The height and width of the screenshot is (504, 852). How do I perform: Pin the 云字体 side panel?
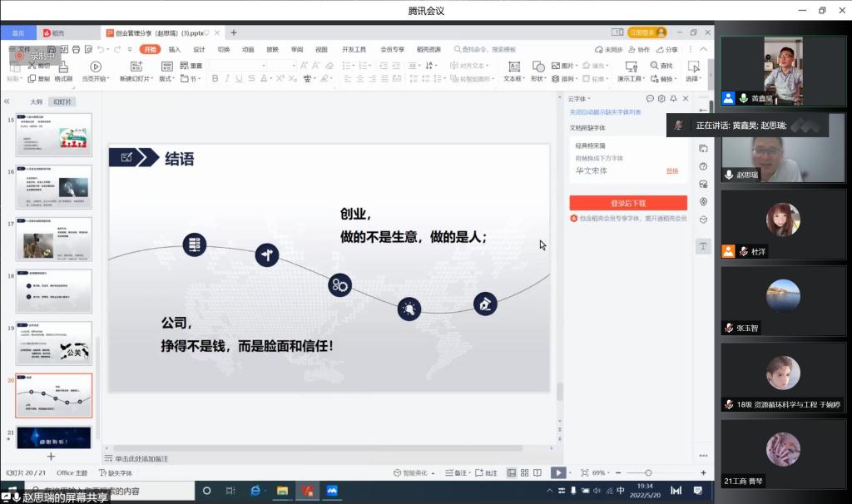(673, 98)
